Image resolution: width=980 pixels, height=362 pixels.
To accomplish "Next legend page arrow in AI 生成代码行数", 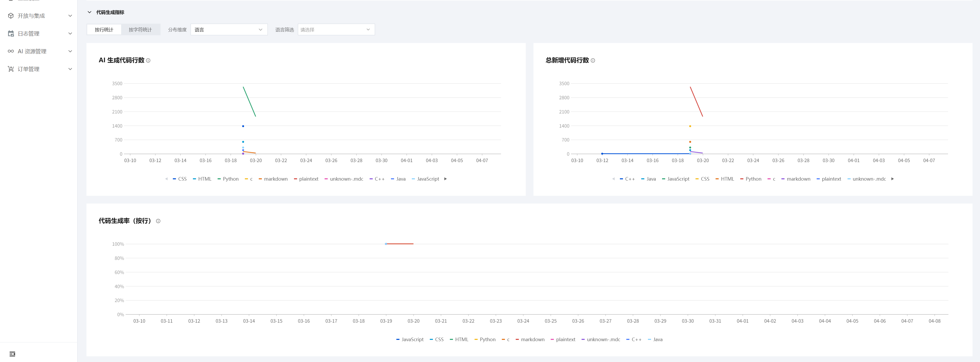I will pos(446,179).
